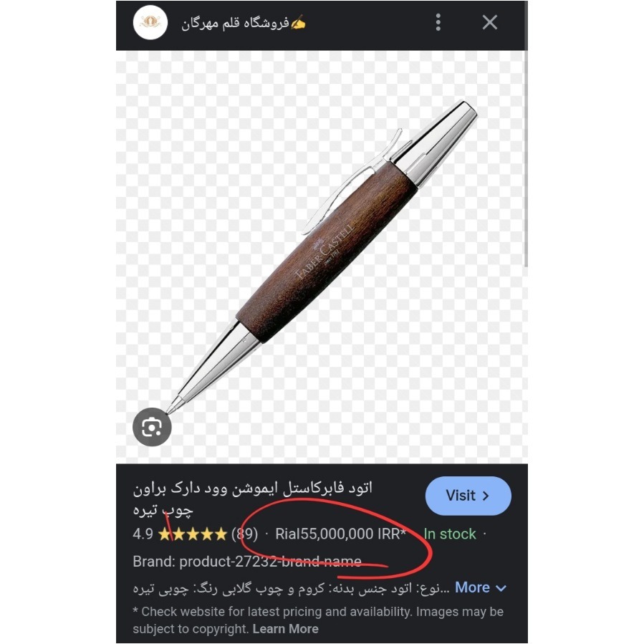Open the Learn More link
Image resolution: width=644 pixels, height=644 pixels.
[x=285, y=629]
